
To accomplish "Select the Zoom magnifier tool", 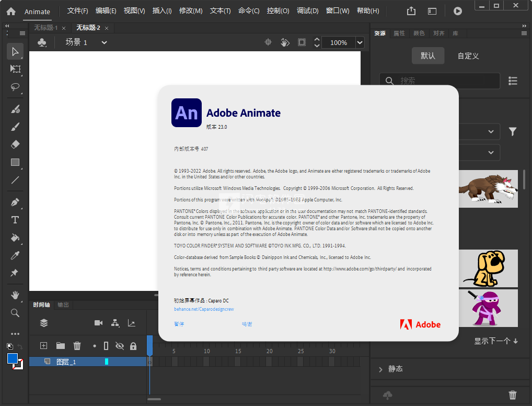I will 15,313.
